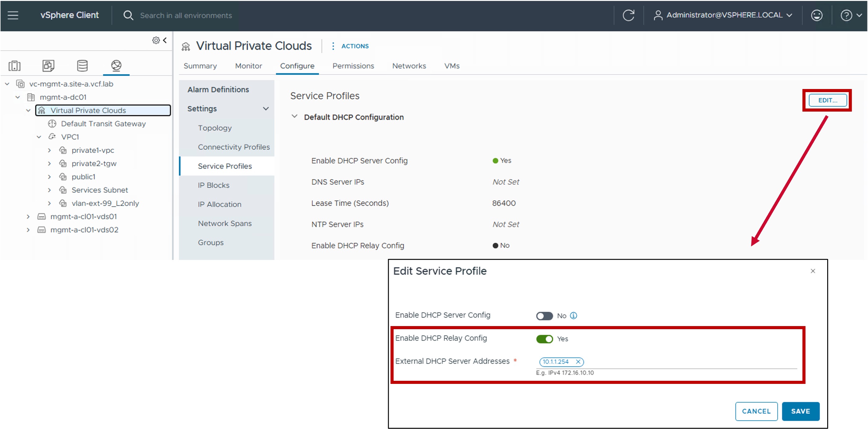Toggle Enable DHCP Relay Config switch
This screenshot has width=868, height=429.
click(x=544, y=339)
